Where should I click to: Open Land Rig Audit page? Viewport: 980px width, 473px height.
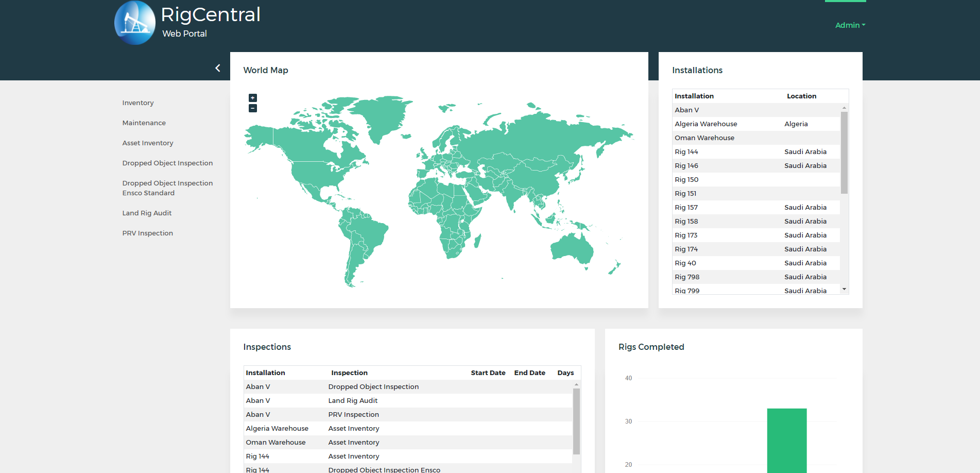[147, 213]
